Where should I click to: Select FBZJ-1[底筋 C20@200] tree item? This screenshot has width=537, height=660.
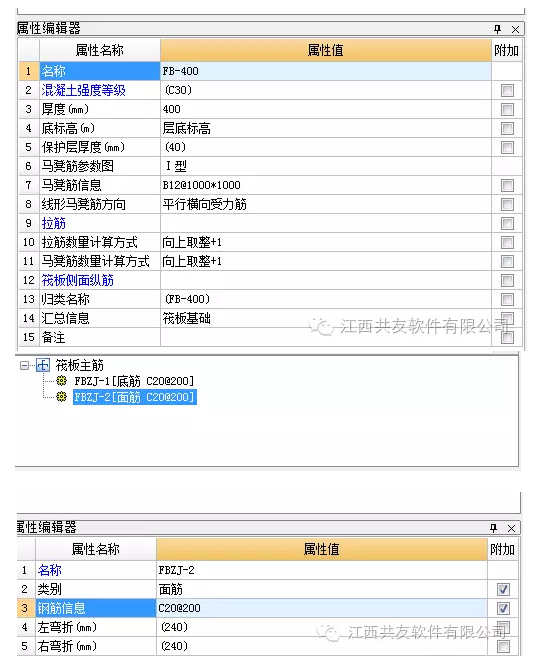tap(134, 381)
